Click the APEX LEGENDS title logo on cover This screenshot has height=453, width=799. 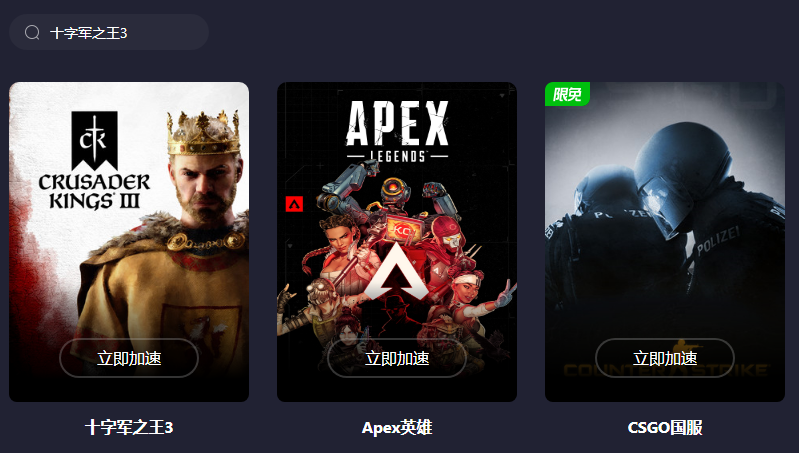pyautogui.click(x=397, y=131)
